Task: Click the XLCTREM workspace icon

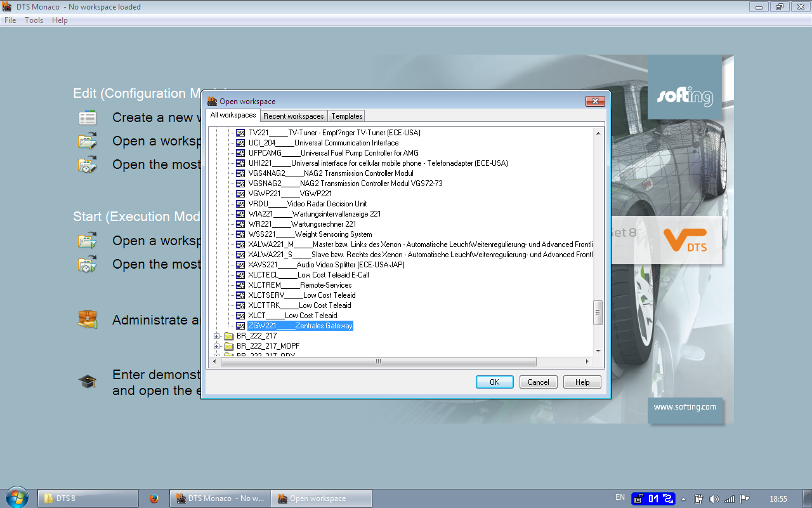Action: click(x=240, y=285)
